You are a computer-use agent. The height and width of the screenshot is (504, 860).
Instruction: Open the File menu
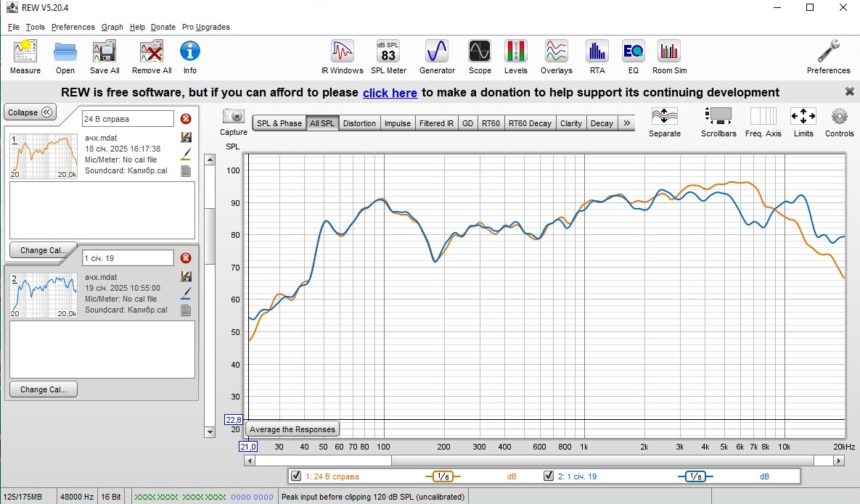tap(14, 27)
